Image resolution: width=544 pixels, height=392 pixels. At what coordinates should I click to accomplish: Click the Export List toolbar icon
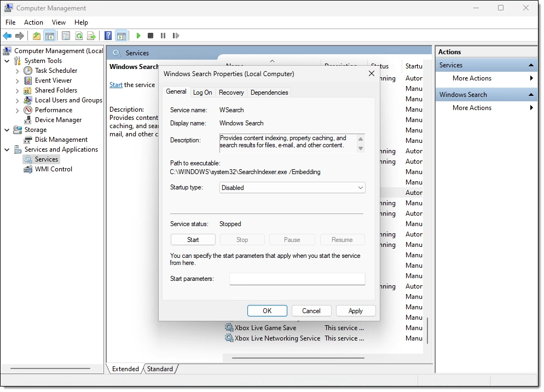[x=91, y=36]
